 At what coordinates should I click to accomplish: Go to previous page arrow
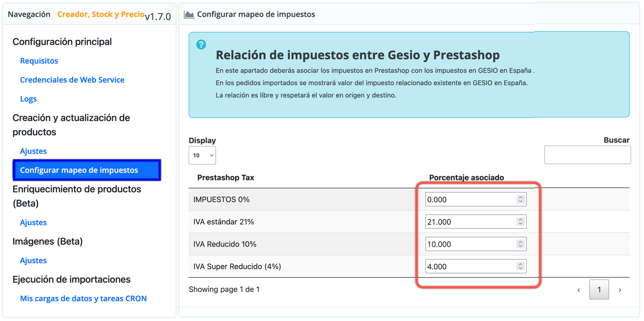pyautogui.click(x=579, y=290)
